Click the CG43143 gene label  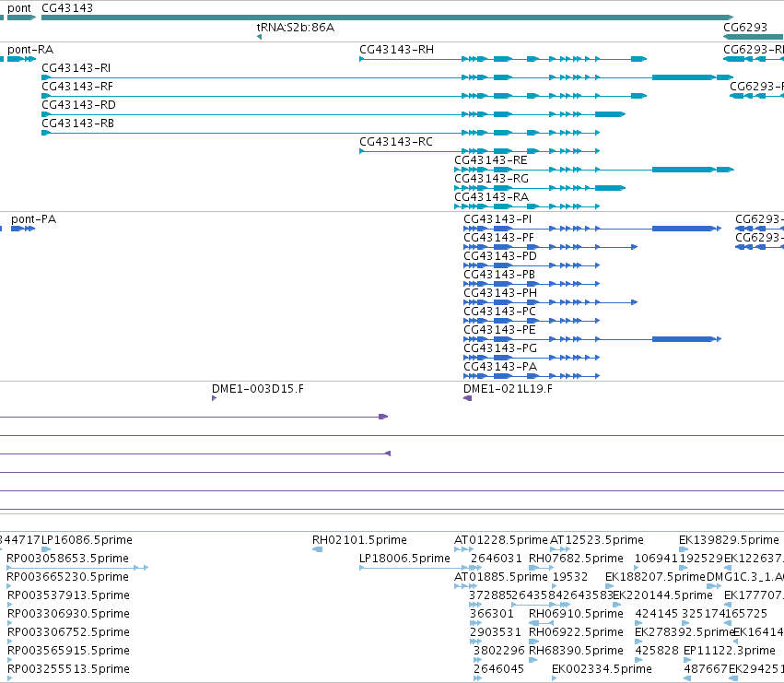point(67,8)
